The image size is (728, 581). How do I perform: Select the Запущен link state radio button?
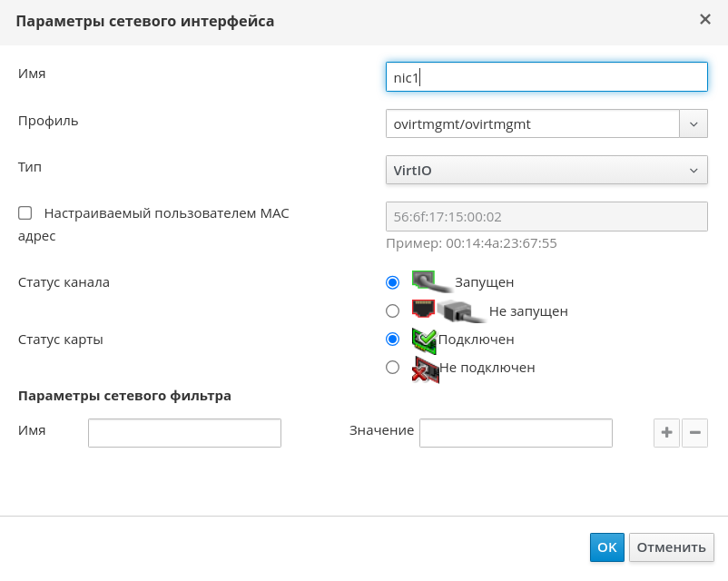tap(392, 282)
